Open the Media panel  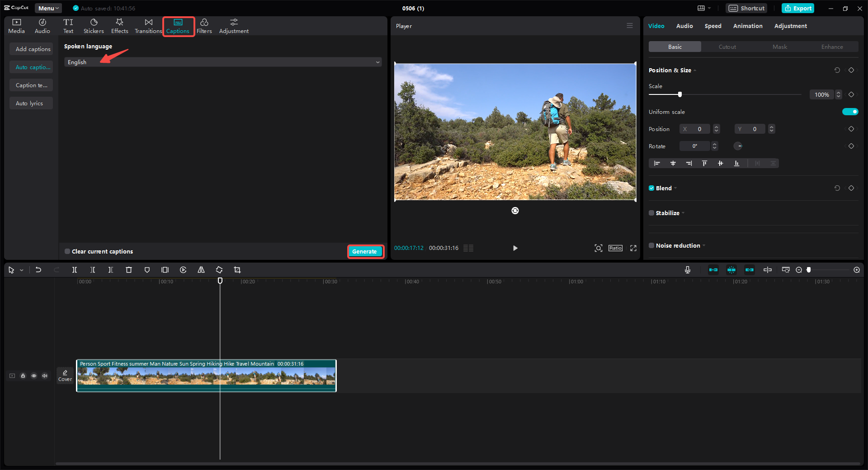[16, 25]
